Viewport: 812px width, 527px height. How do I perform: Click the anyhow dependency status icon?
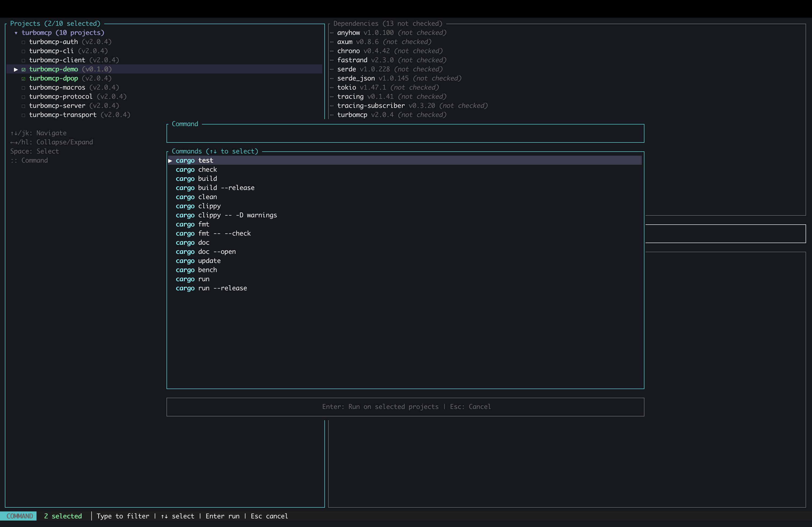coord(332,33)
